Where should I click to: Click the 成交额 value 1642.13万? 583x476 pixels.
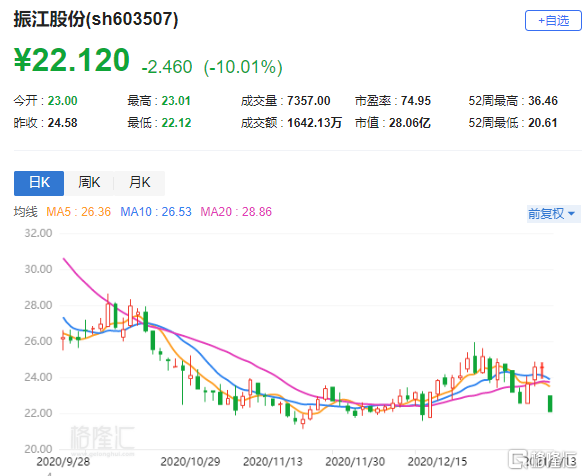[314, 123]
